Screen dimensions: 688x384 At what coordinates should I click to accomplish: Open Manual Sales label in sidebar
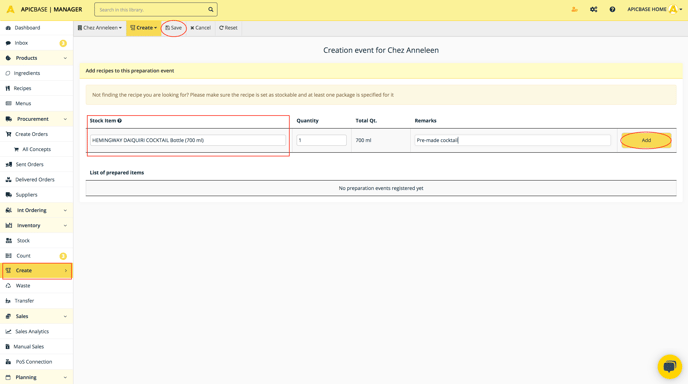(x=29, y=347)
